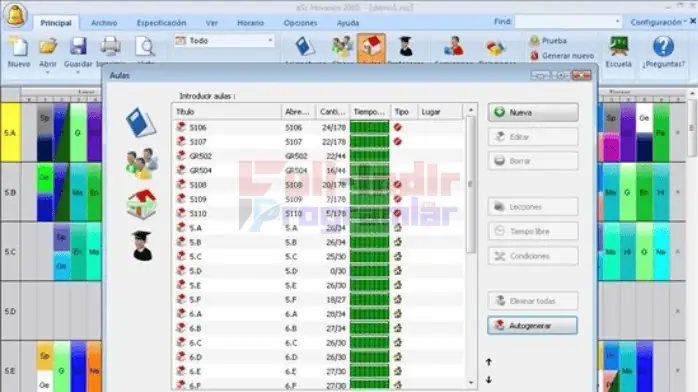The width and height of the screenshot is (698, 392).
Task: Select the students group icon in Aulas sidebar
Action: coord(142,164)
